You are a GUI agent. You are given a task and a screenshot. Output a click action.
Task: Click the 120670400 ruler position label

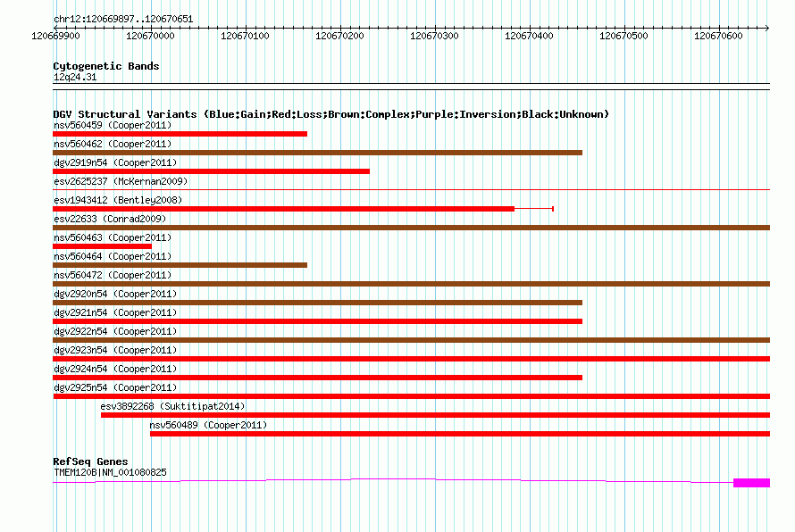(x=529, y=36)
